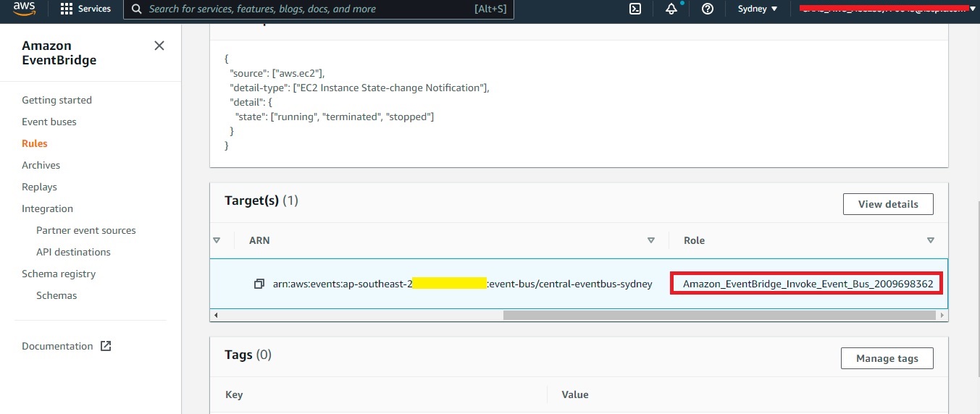The width and height of the screenshot is (980, 414).
Task: Click the Tags (0) heading
Action: tap(248, 355)
